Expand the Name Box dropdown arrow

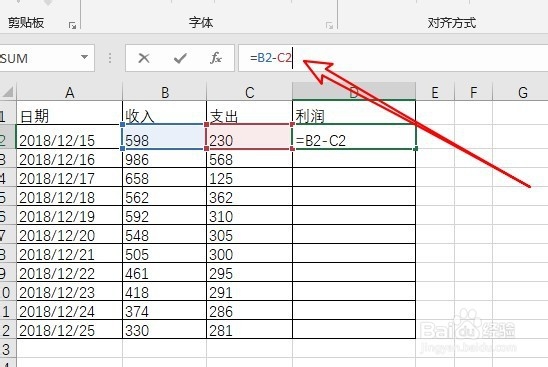[84, 57]
